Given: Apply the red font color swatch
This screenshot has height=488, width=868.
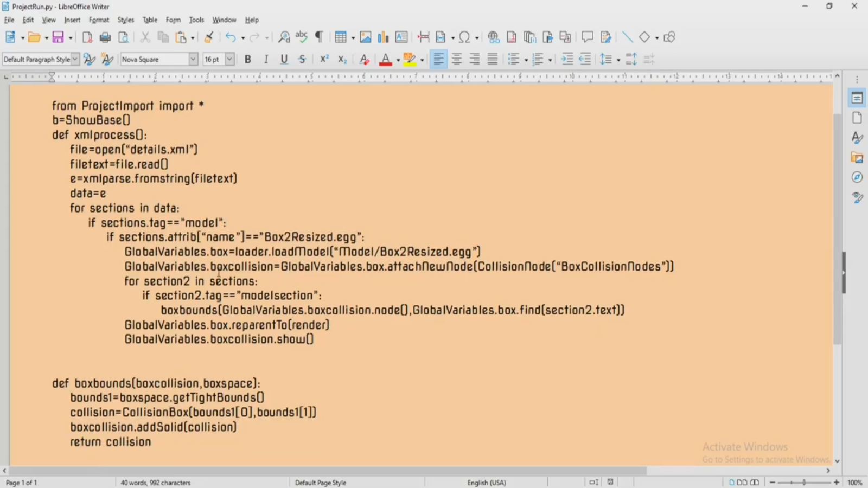Looking at the screenshot, I should click(386, 59).
